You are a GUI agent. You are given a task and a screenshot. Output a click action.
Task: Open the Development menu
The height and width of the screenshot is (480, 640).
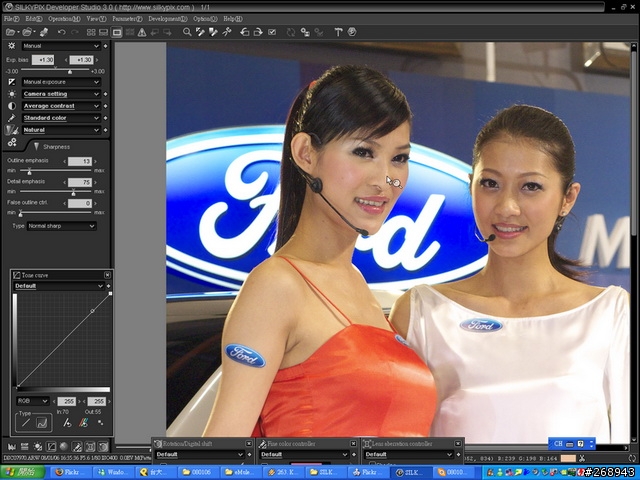pyautogui.click(x=167, y=19)
